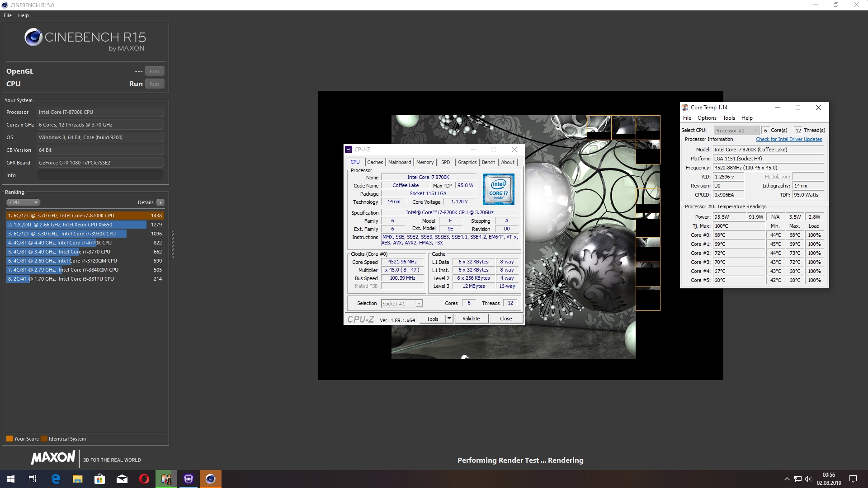Launch Opera browser from taskbar
The width and height of the screenshot is (868, 488).
[x=144, y=479]
